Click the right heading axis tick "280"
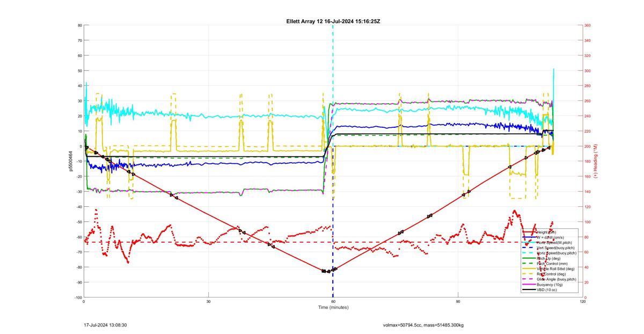 (588, 86)
